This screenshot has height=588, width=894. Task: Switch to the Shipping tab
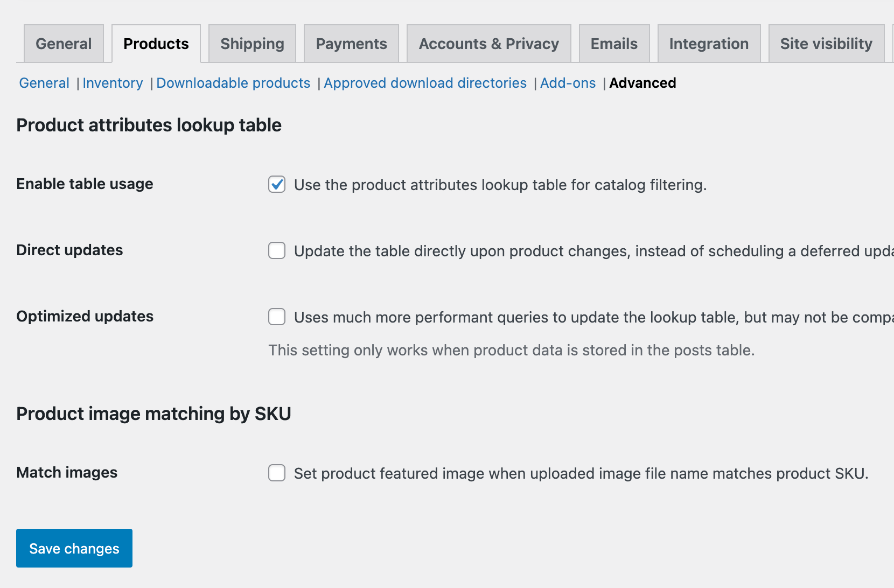click(252, 44)
